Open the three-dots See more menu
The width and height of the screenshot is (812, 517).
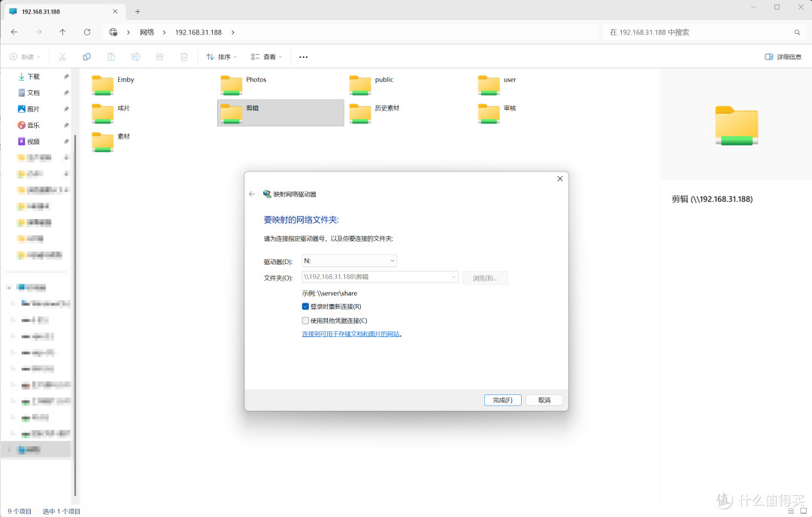click(x=304, y=57)
